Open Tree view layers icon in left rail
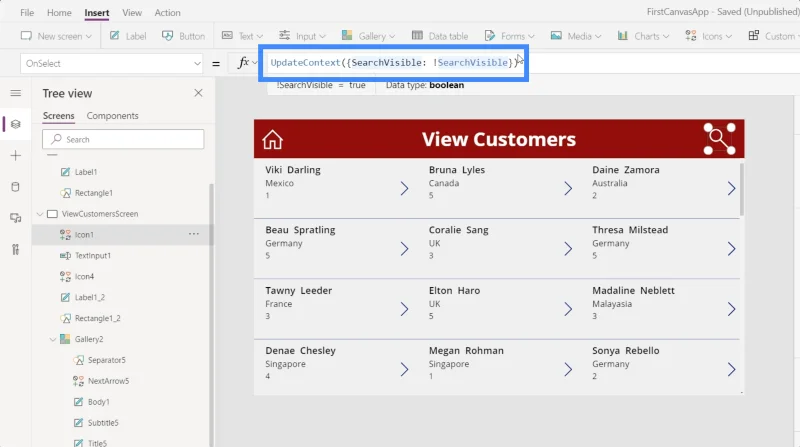 click(16, 124)
